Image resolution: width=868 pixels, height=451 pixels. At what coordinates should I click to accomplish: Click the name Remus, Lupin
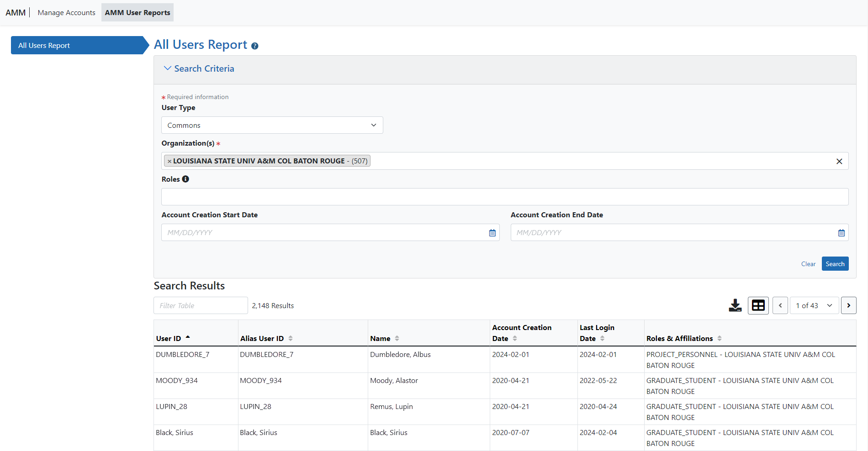pyautogui.click(x=392, y=407)
